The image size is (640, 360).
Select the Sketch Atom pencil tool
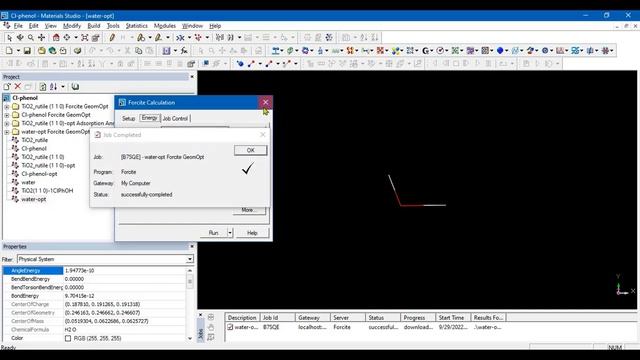[x=112, y=38]
